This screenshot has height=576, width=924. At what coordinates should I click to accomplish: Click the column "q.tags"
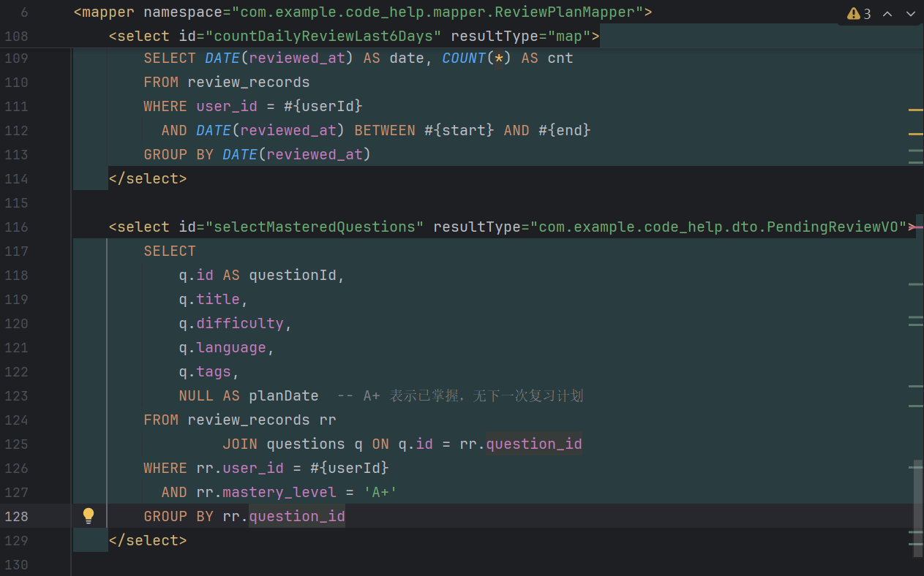(x=205, y=372)
